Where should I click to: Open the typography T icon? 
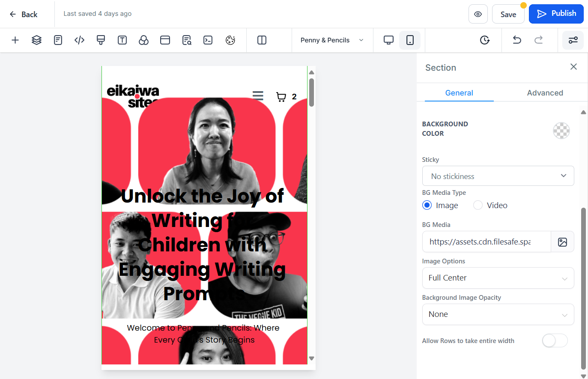[122, 40]
